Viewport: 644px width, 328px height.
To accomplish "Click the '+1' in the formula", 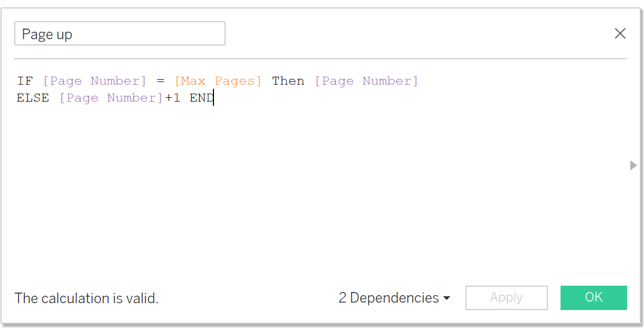I will (172, 98).
